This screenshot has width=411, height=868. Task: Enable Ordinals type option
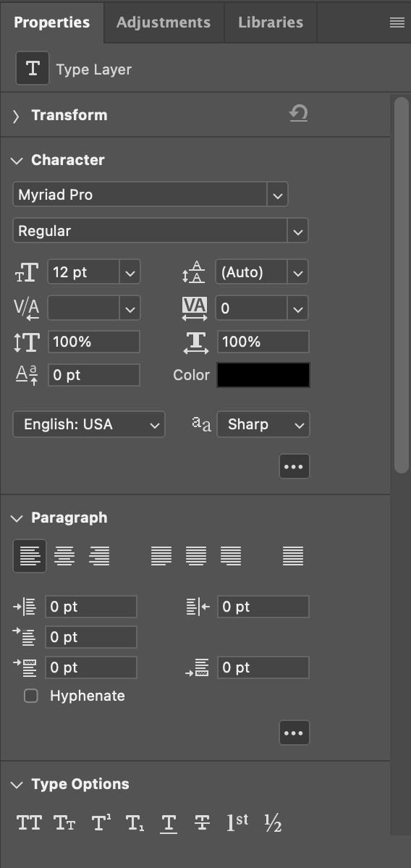click(237, 822)
